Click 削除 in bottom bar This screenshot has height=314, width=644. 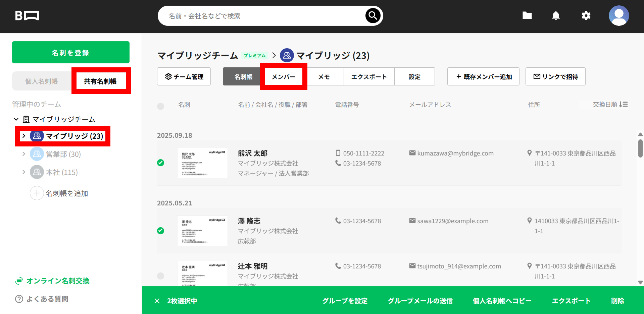point(617,301)
